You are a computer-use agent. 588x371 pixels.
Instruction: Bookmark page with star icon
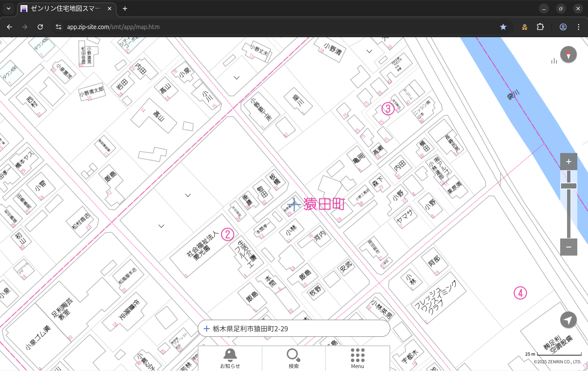click(x=503, y=27)
